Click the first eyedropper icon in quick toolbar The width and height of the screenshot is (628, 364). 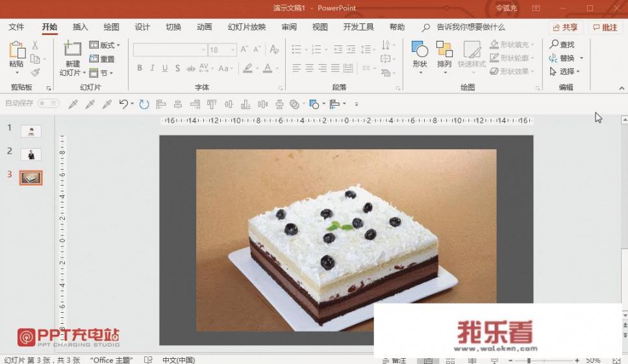click(73, 104)
